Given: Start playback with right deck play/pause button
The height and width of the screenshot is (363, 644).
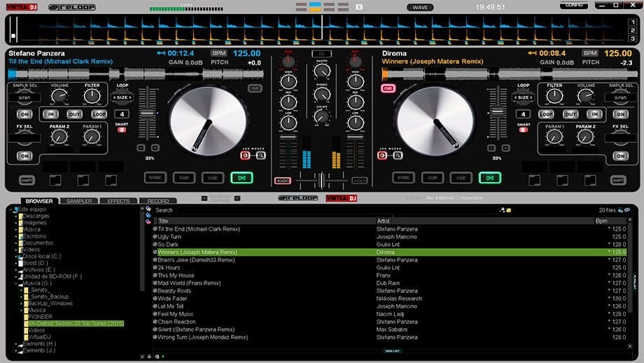Looking at the screenshot, I should coord(490,178).
